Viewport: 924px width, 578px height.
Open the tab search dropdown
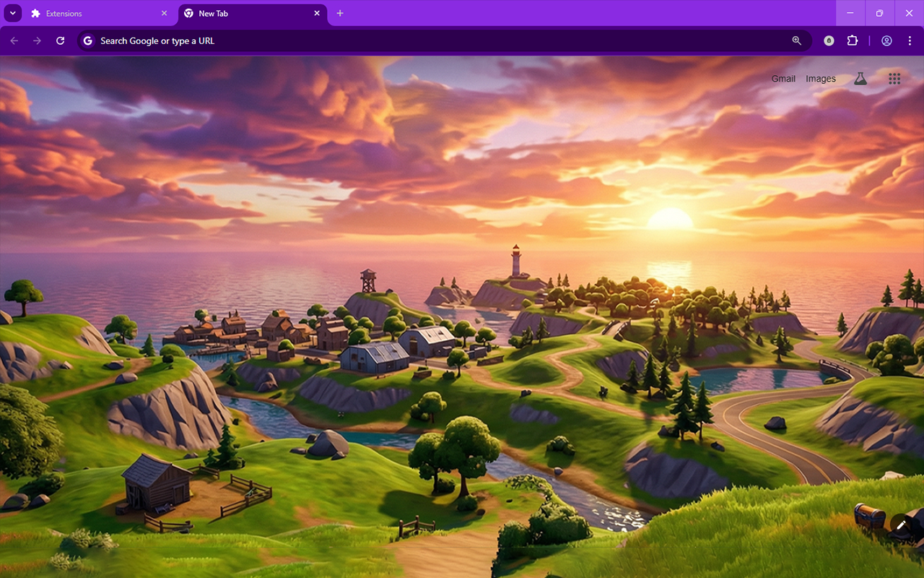click(12, 13)
